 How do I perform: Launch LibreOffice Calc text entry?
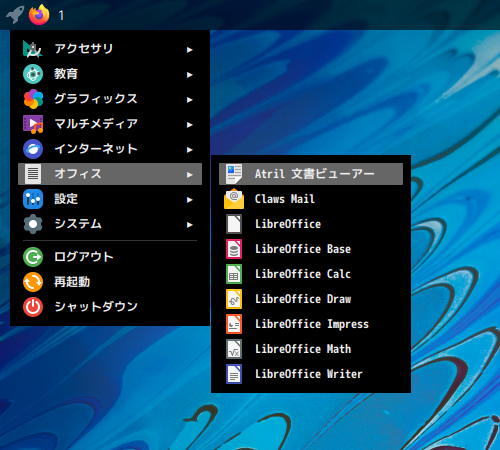coord(303,274)
